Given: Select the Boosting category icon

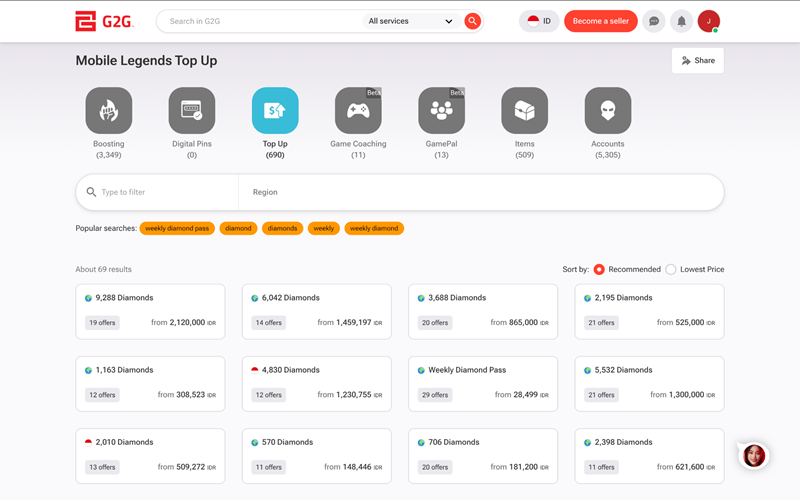Looking at the screenshot, I should [109, 110].
